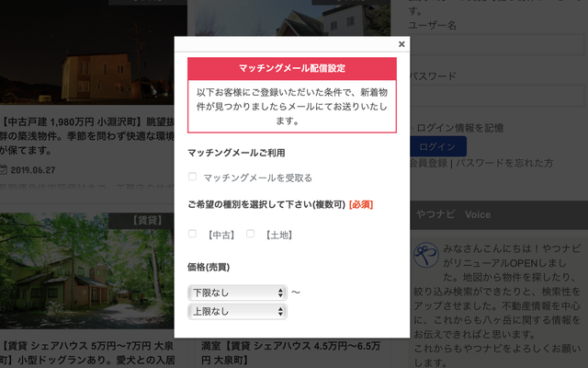Open the 会員登録 link

tap(428, 163)
